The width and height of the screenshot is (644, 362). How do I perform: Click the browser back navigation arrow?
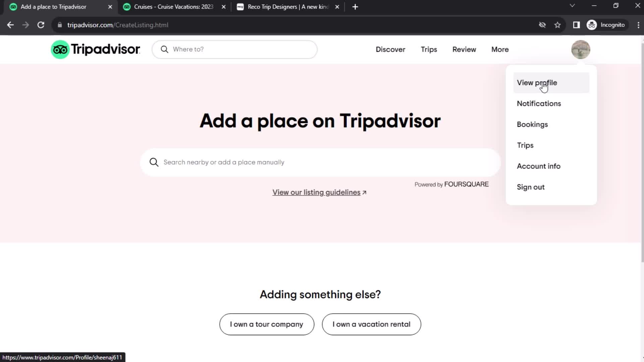11,25
